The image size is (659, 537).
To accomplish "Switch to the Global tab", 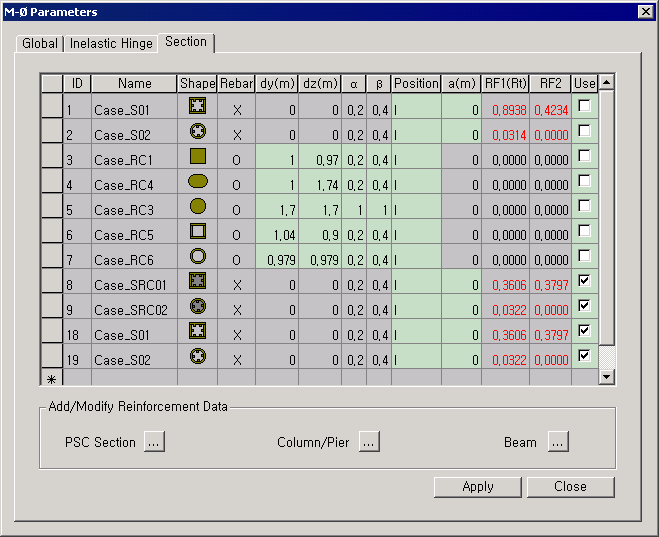I will (40, 44).
